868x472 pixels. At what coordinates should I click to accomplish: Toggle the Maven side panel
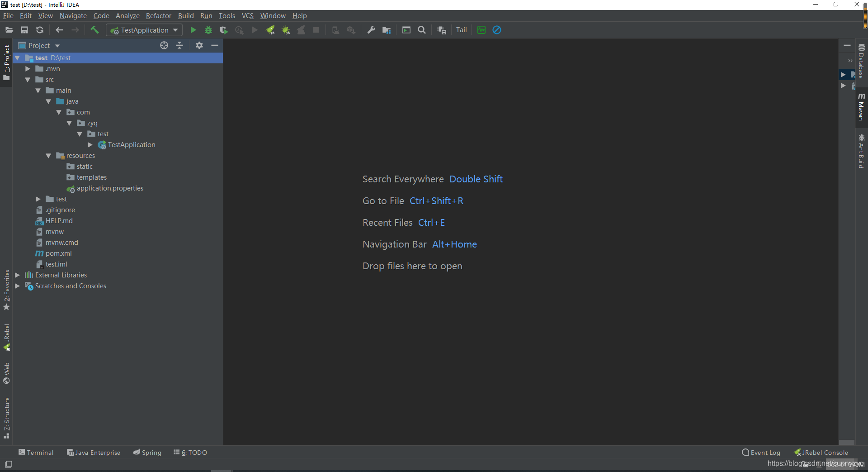click(861, 107)
